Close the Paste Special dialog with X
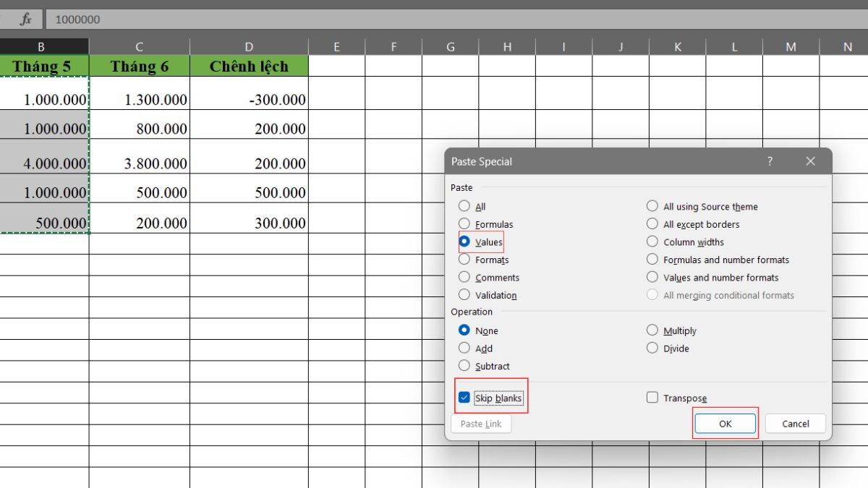Image resolution: width=868 pixels, height=488 pixels. pyautogui.click(x=810, y=161)
